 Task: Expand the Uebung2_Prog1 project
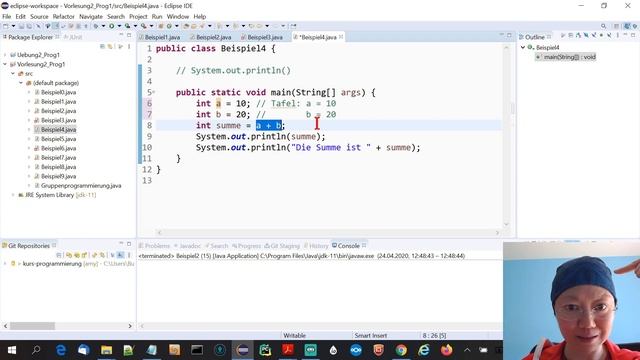pyautogui.click(x=5, y=55)
